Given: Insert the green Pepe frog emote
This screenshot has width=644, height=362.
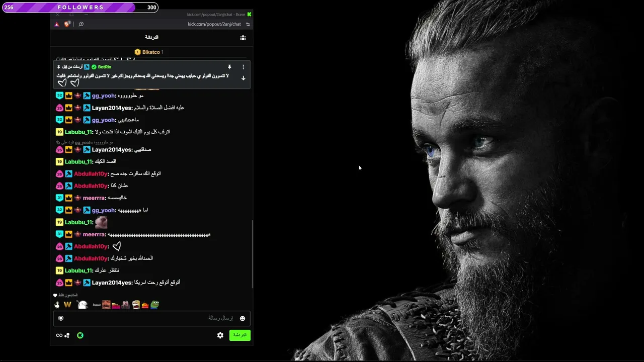Looking at the screenshot, I should point(154,304).
